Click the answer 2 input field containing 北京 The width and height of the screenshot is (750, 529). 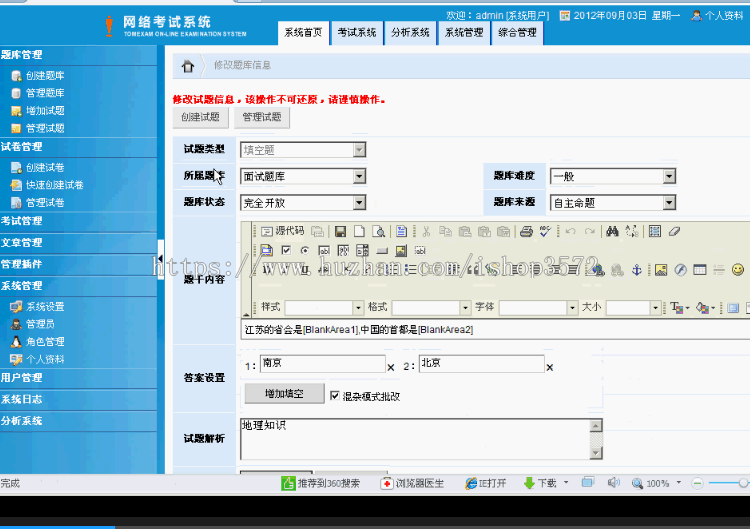(482, 364)
